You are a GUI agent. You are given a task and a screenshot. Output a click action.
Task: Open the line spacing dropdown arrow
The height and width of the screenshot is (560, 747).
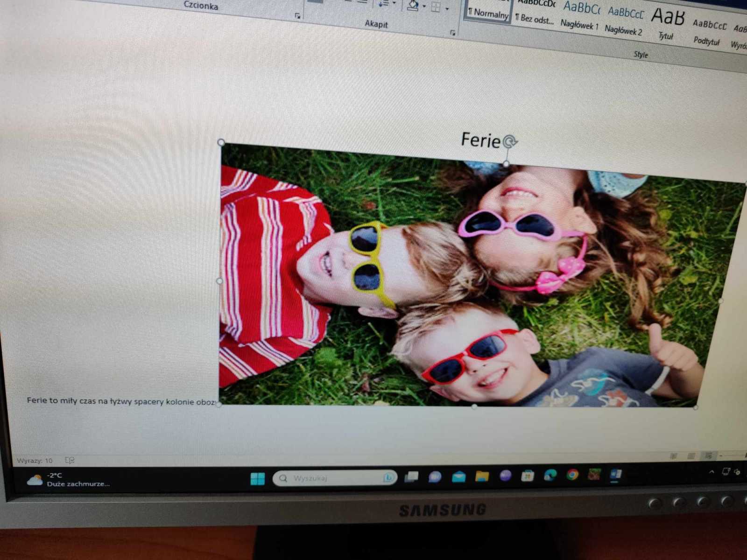(x=395, y=4)
